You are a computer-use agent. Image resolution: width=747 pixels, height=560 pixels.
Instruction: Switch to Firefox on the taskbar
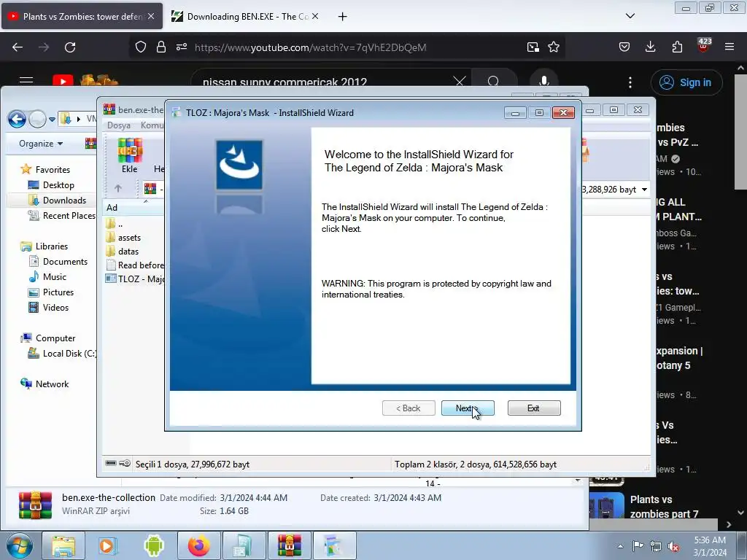(x=198, y=545)
